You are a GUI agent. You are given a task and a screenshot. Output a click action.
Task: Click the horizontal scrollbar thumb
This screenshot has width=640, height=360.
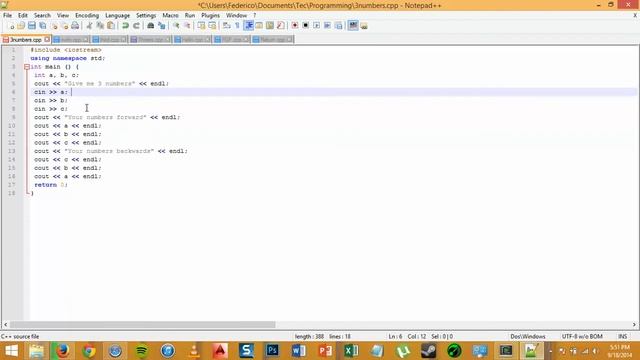[142, 325]
